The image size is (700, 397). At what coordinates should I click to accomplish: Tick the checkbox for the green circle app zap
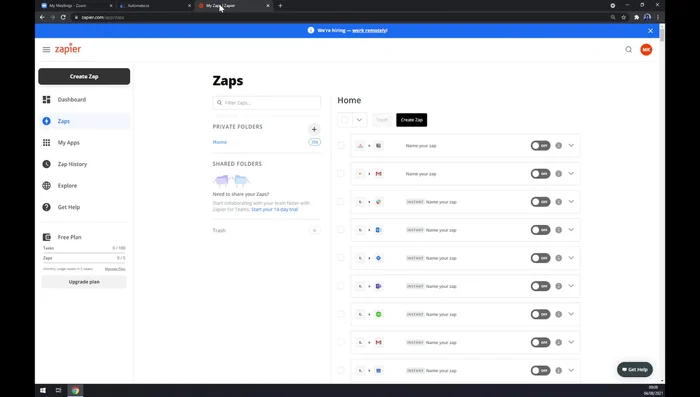point(341,314)
